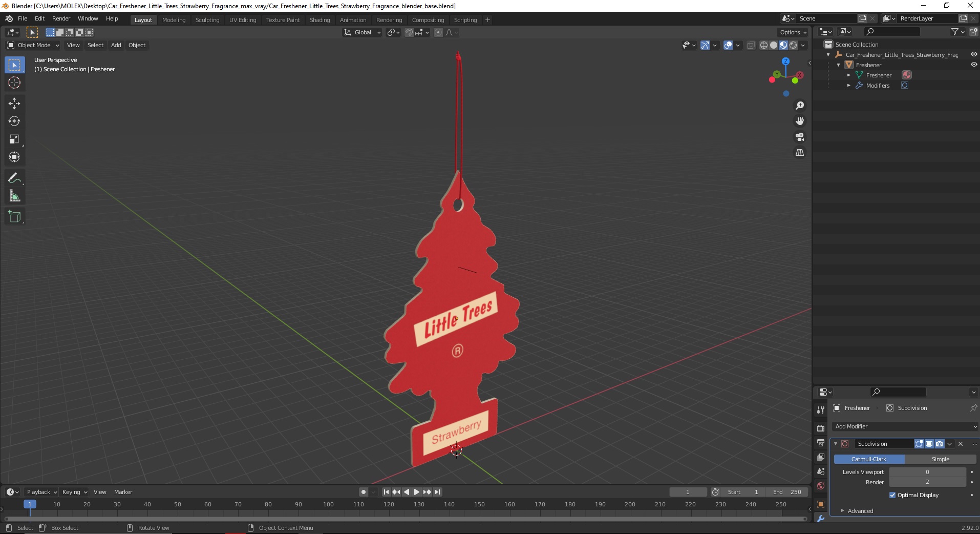Toggle the snap magnet button
The image size is (980, 534).
point(409,32)
